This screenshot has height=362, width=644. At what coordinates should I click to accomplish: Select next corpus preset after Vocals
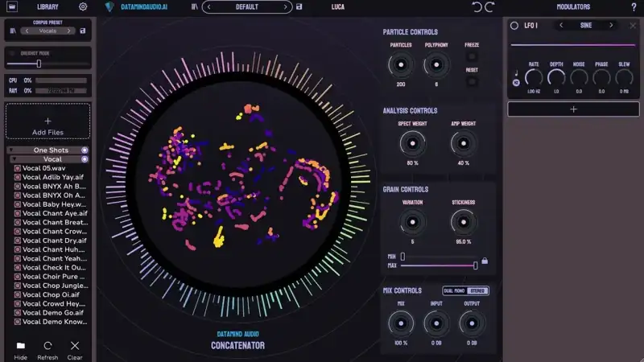[69, 31]
